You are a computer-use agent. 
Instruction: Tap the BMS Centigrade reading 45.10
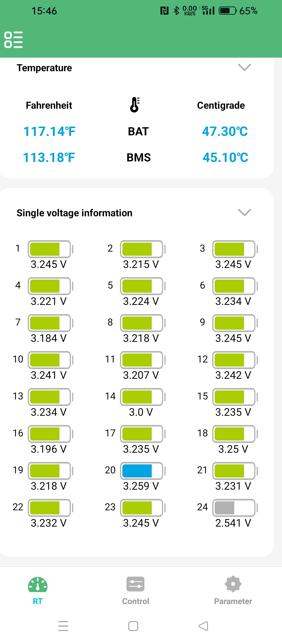point(225,158)
